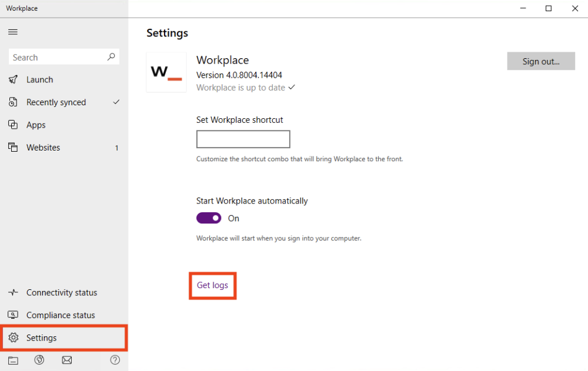Screen dimensions: 588x371
Task: Open the Compliance status device icon
Action: tap(13, 315)
